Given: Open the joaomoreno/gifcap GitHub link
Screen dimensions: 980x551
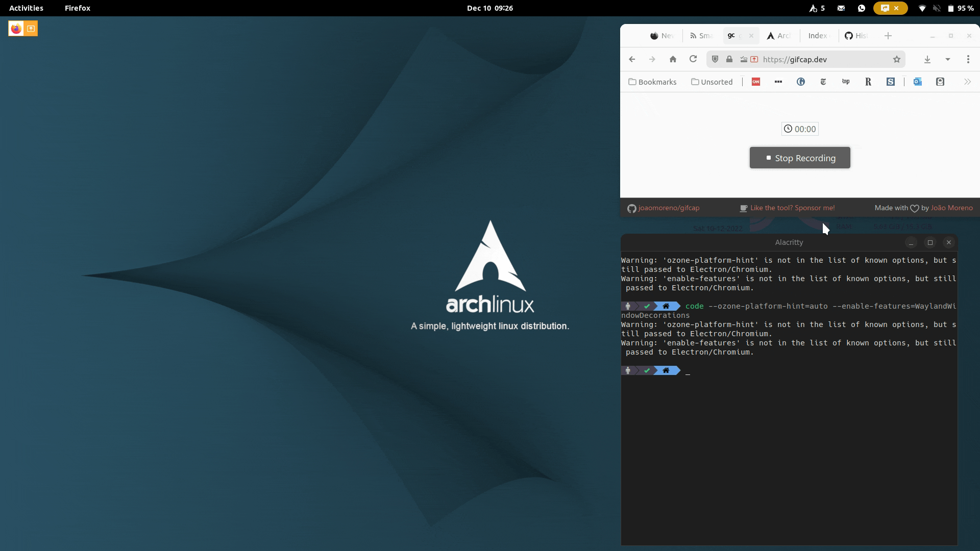Looking at the screenshot, I should 669,208.
